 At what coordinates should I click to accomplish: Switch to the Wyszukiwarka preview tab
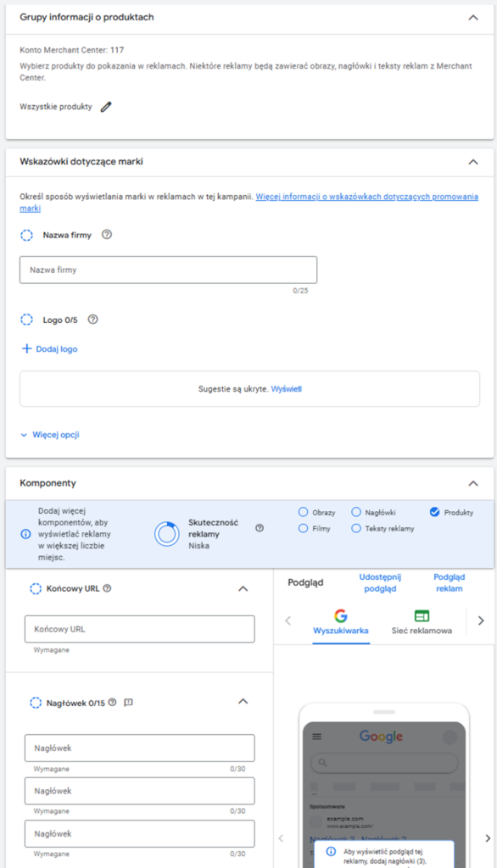pyautogui.click(x=341, y=623)
